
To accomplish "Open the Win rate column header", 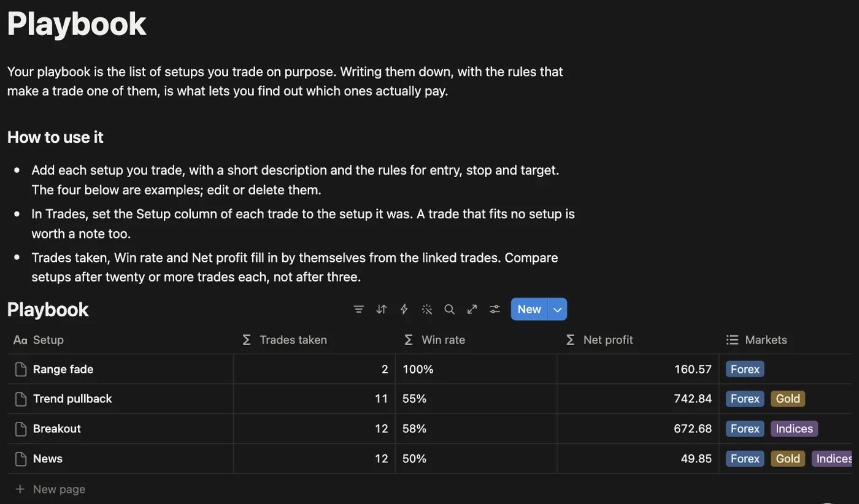I will pos(476,340).
